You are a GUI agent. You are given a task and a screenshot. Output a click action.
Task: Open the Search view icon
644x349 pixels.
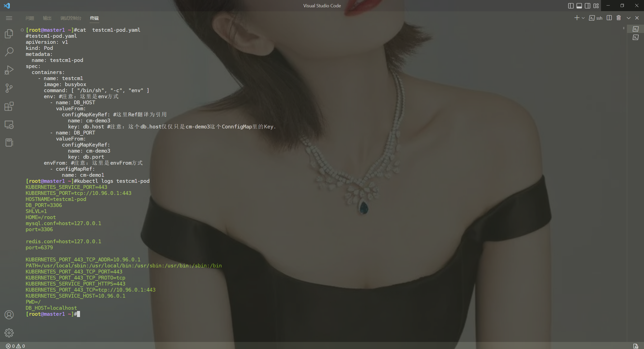pyautogui.click(x=9, y=52)
